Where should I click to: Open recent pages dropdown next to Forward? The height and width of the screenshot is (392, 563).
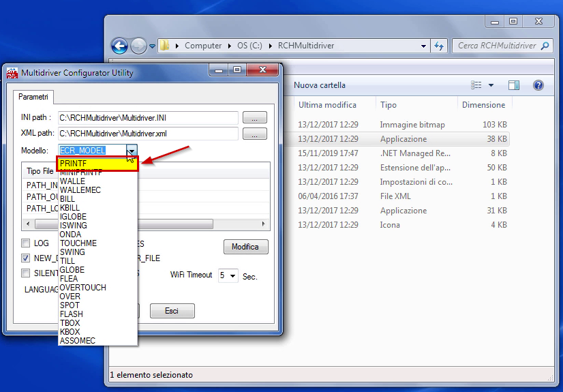[152, 46]
